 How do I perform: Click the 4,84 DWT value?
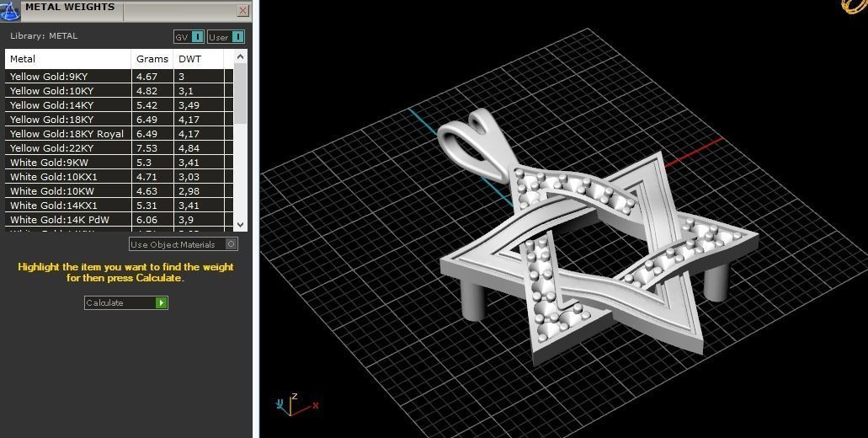coord(189,148)
